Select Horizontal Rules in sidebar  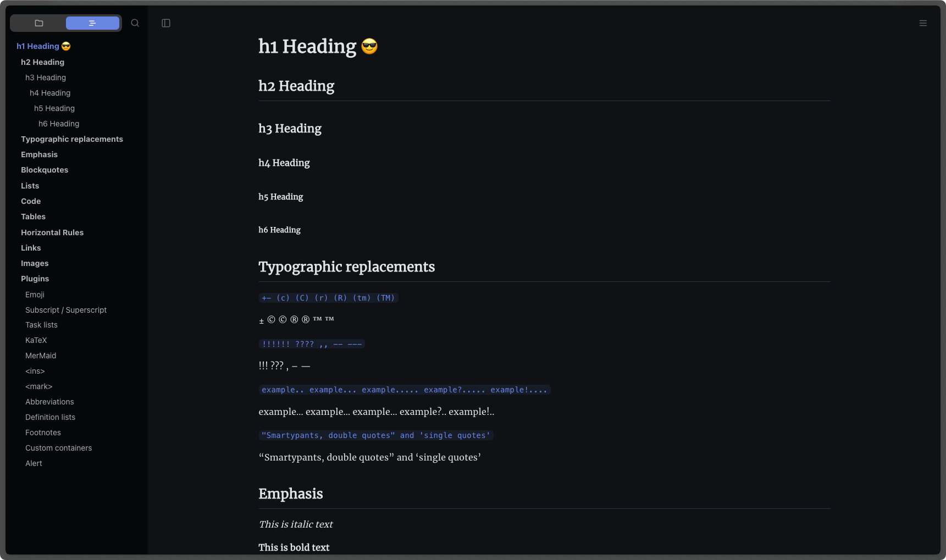coord(52,232)
